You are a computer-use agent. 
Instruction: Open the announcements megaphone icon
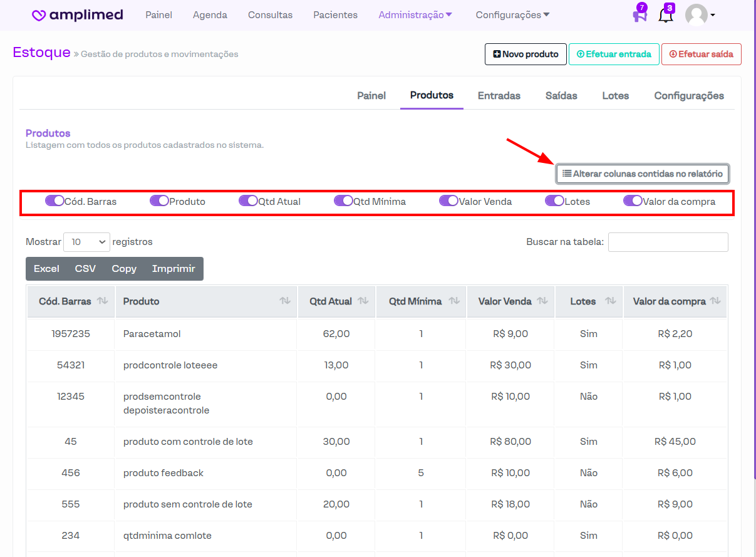[639, 15]
